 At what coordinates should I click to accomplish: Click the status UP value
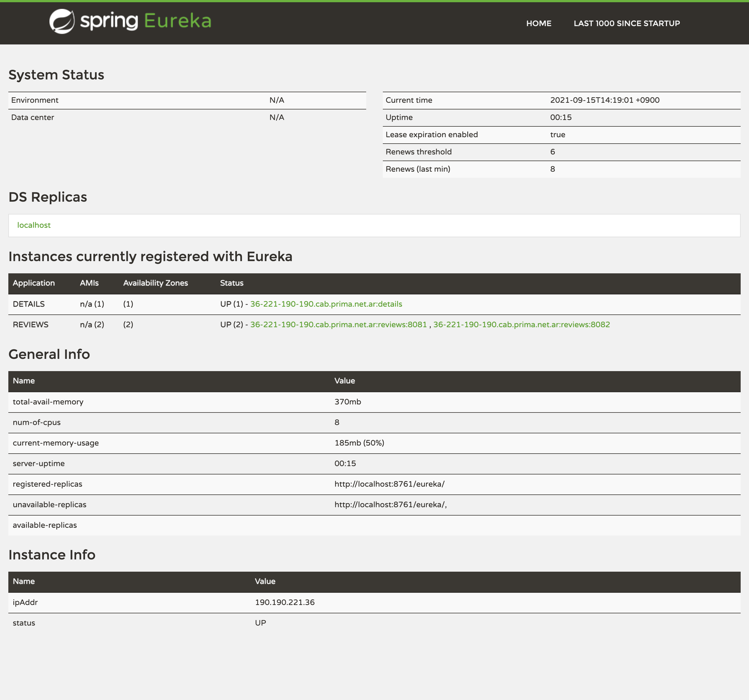(260, 622)
